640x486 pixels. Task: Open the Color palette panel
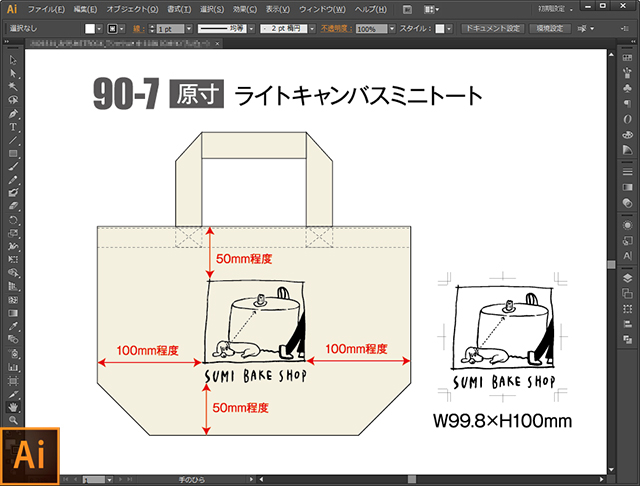(x=627, y=134)
